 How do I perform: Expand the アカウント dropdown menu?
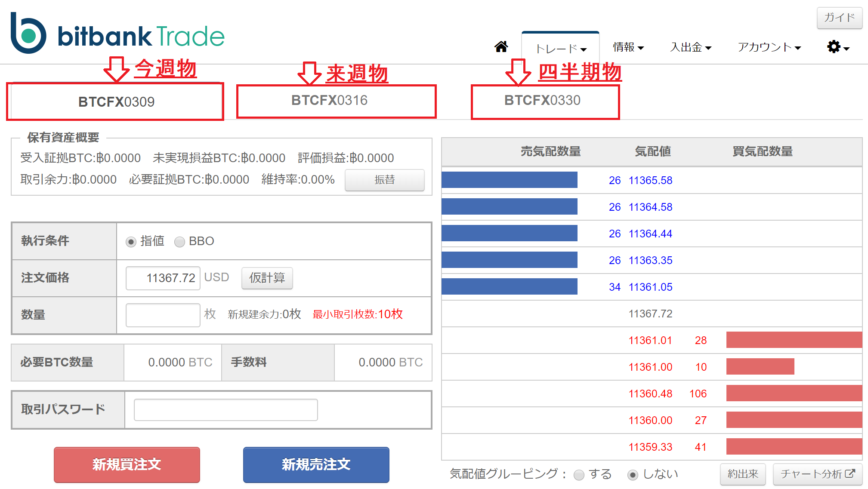coord(769,47)
